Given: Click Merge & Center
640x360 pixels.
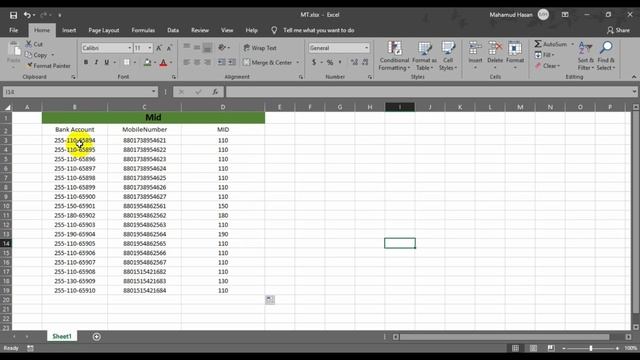Looking at the screenshot, I should click(268, 62).
